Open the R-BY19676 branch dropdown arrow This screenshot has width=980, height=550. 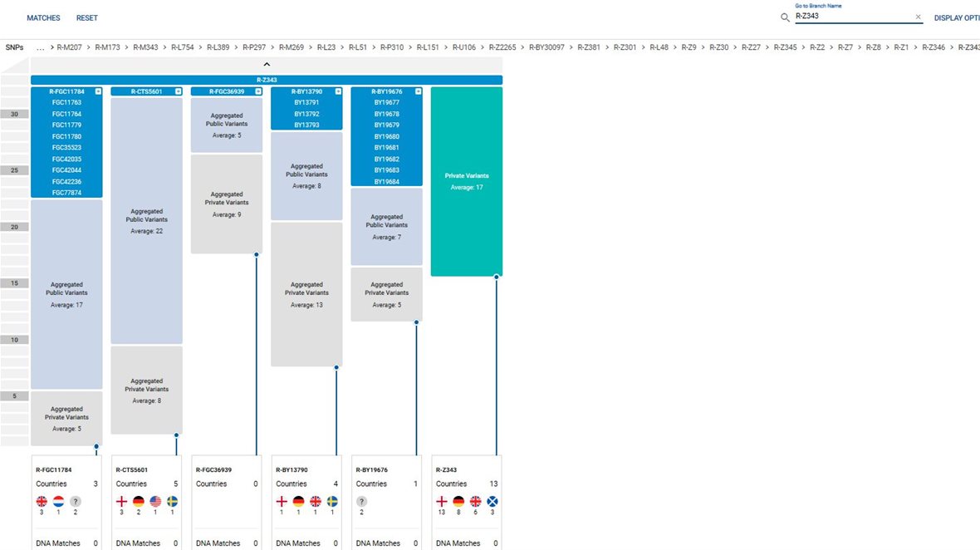418,91
